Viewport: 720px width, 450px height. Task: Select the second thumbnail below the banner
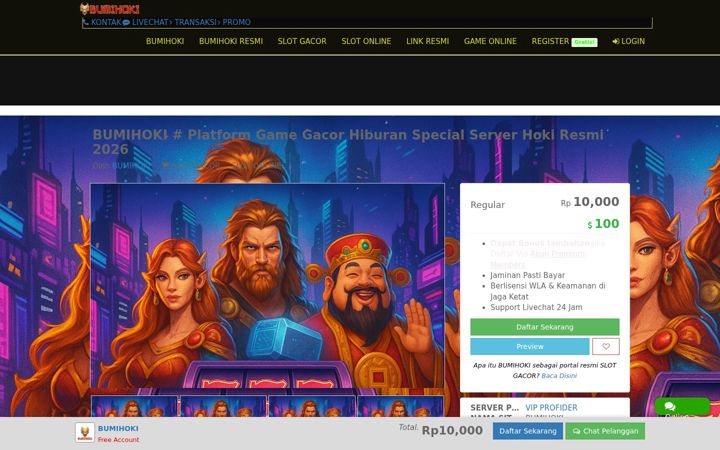coord(224,406)
